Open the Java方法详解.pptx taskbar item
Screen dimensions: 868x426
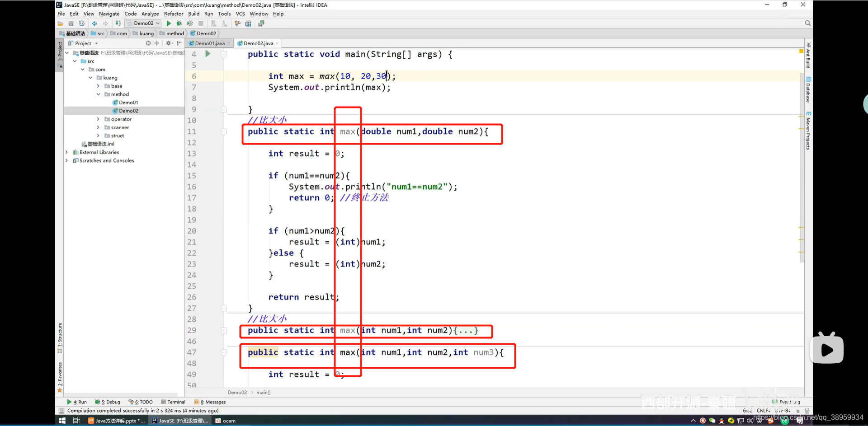pyautogui.click(x=116, y=421)
